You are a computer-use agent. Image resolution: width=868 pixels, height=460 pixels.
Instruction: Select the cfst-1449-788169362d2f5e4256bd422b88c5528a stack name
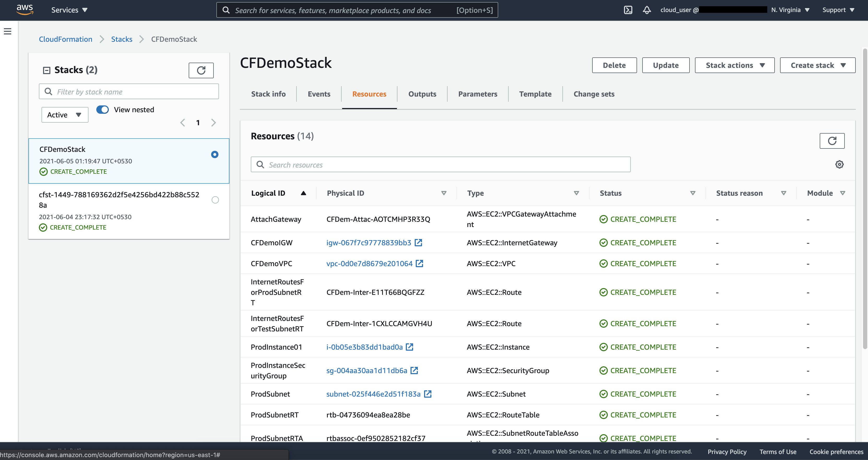[119, 200]
